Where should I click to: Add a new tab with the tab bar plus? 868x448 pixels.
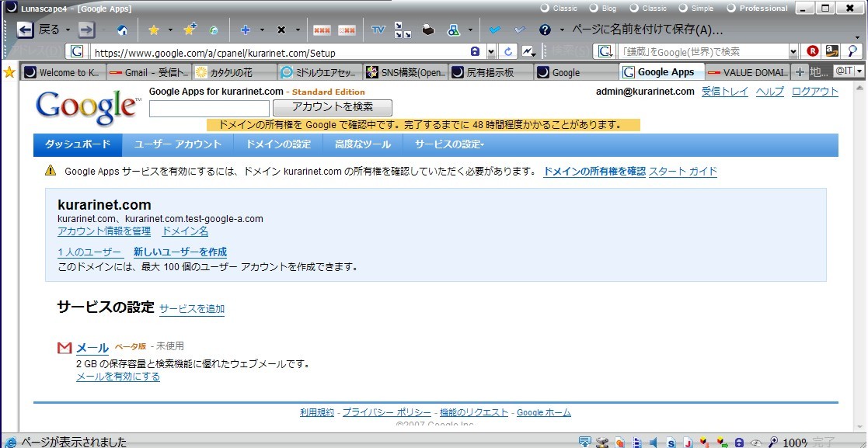point(800,72)
